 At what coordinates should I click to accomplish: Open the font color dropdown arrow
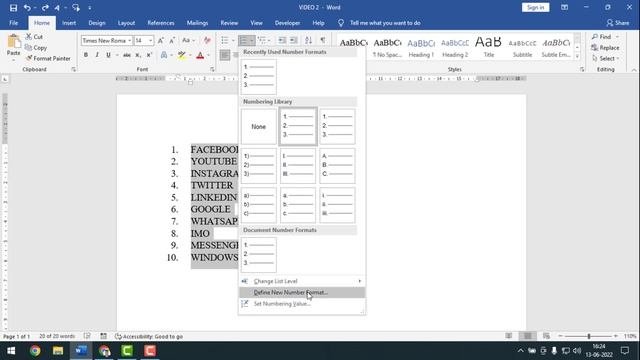click(208, 55)
